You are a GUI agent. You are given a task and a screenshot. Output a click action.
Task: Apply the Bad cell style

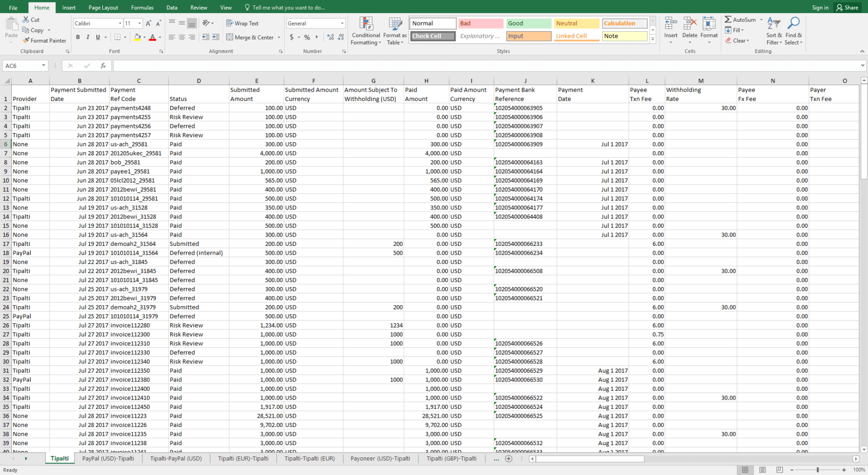pyautogui.click(x=481, y=23)
